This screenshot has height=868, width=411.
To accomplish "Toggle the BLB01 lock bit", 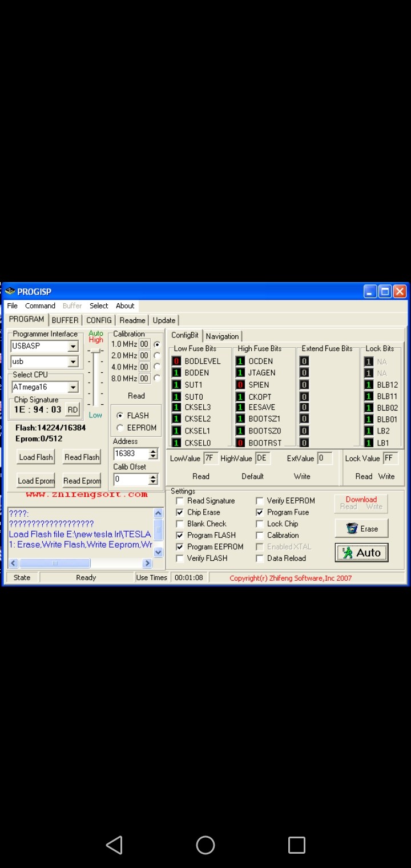I will [x=369, y=419].
